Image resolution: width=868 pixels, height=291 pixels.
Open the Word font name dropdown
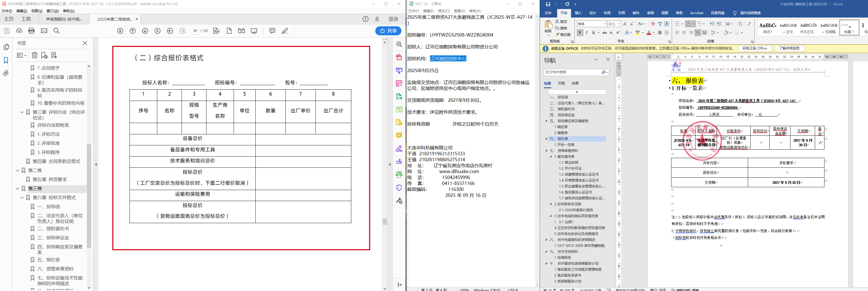click(x=605, y=24)
